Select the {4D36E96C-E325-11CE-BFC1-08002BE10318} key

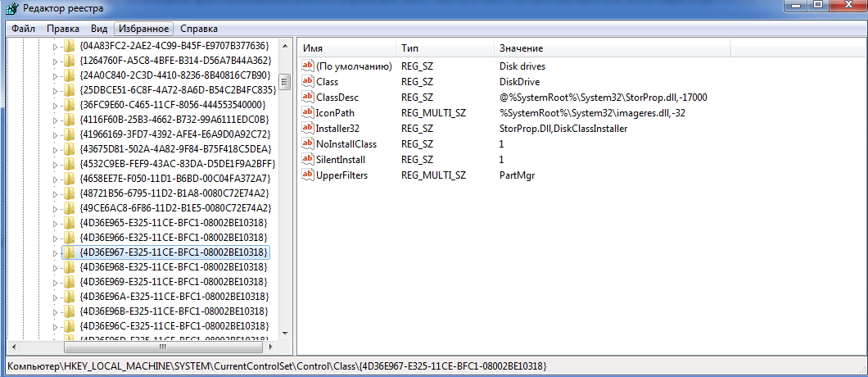[174, 325]
